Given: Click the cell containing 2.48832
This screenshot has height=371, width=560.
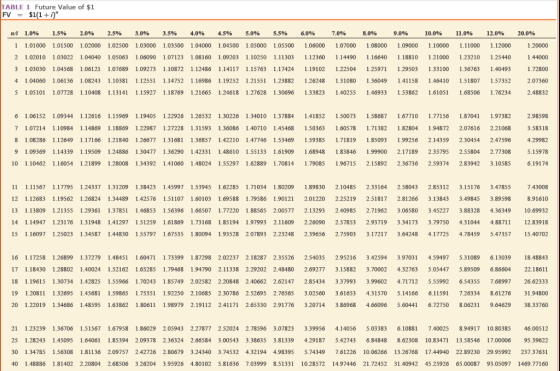Looking at the screenshot, I should (538, 92).
